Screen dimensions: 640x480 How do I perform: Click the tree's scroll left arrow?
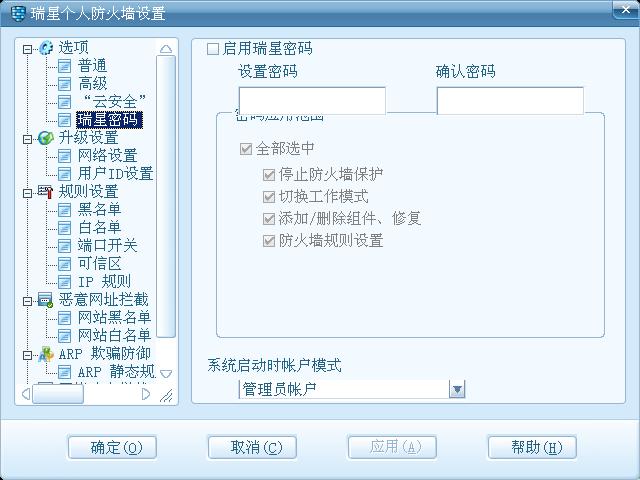click(x=26, y=394)
